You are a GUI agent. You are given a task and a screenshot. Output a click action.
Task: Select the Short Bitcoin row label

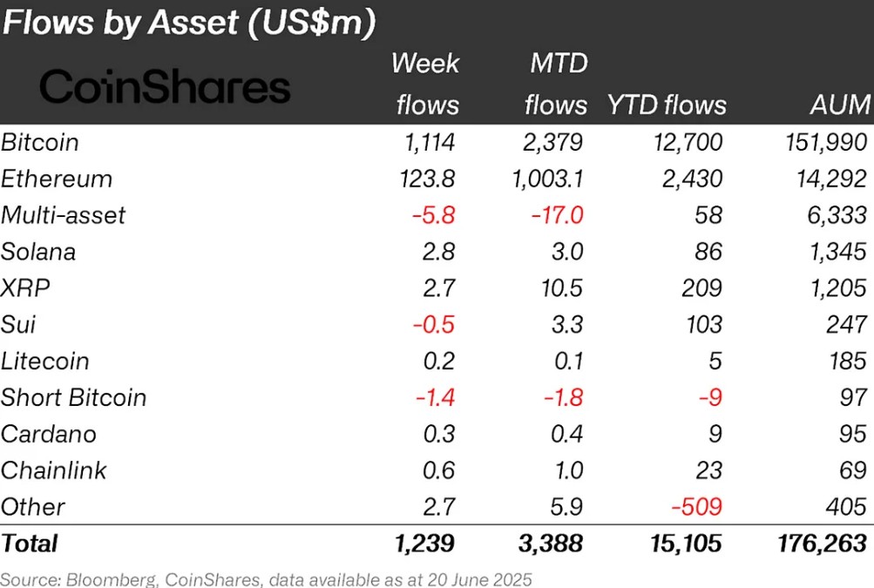click(x=73, y=398)
